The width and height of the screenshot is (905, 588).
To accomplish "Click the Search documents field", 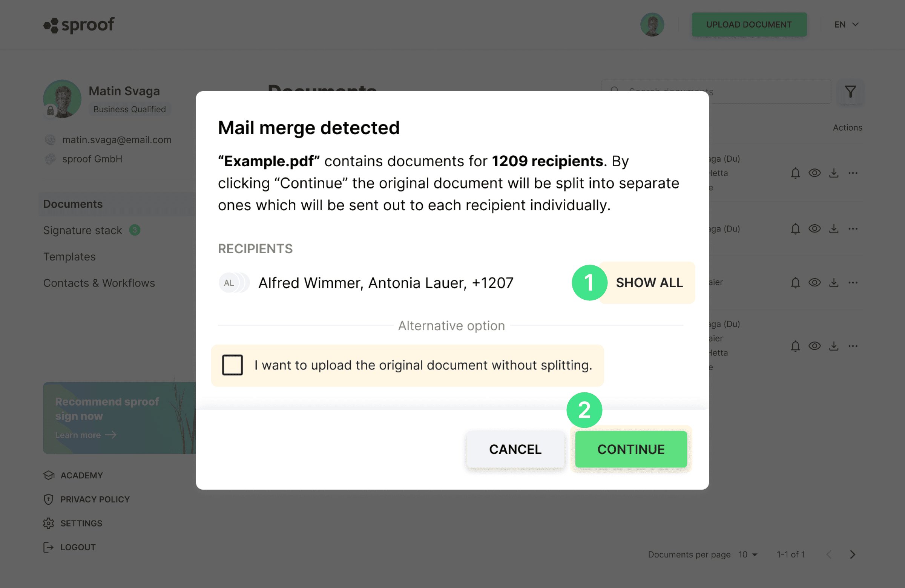I will (x=716, y=92).
